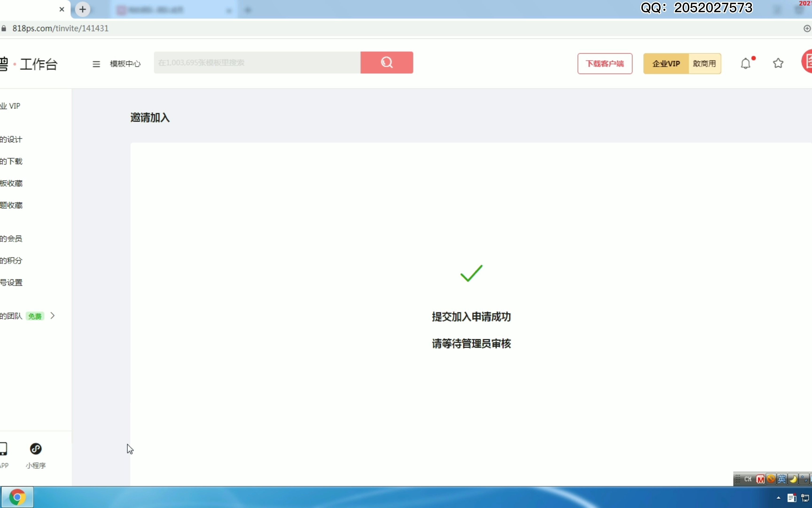Click the 下载客户端 button
The width and height of the screenshot is (812, 508).
tap(605, 63)
